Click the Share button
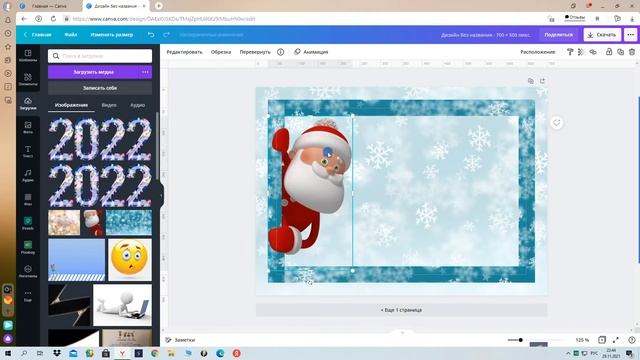This screenshot has width=640, height=360. 558,35
